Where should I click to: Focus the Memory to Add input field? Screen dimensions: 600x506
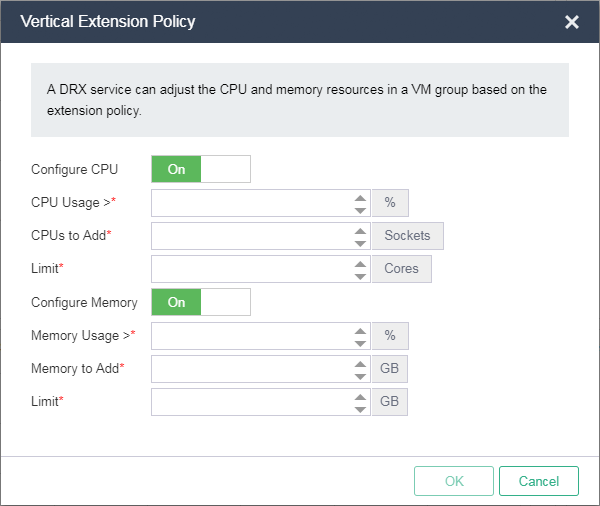click(251, 369)
